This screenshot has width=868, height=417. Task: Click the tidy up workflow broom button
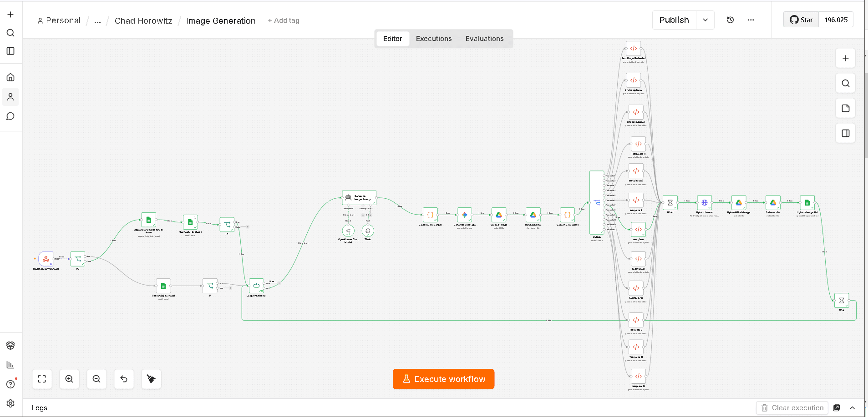click(x=151, y=379)
